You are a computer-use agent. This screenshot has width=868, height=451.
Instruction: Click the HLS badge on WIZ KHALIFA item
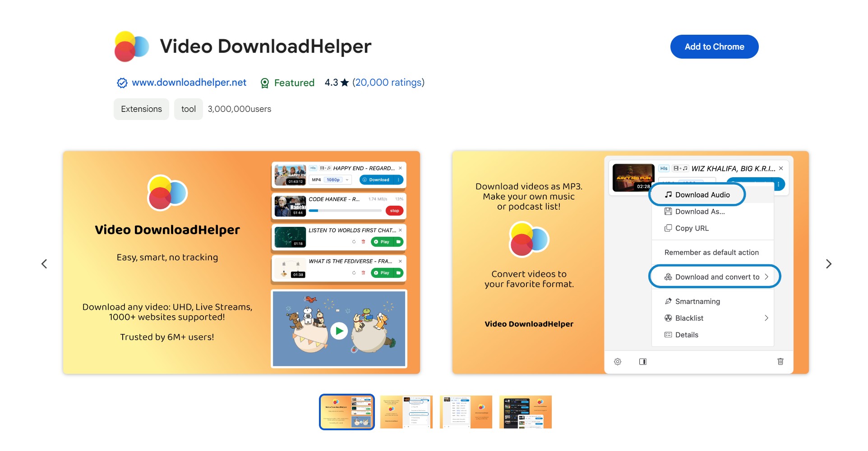[x=664, y=169]
